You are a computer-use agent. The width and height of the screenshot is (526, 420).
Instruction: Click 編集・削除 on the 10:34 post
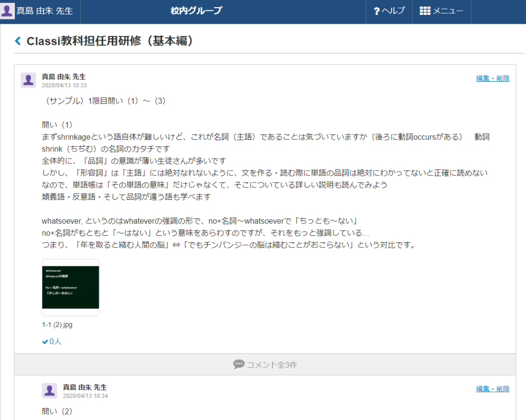point(492,389)
